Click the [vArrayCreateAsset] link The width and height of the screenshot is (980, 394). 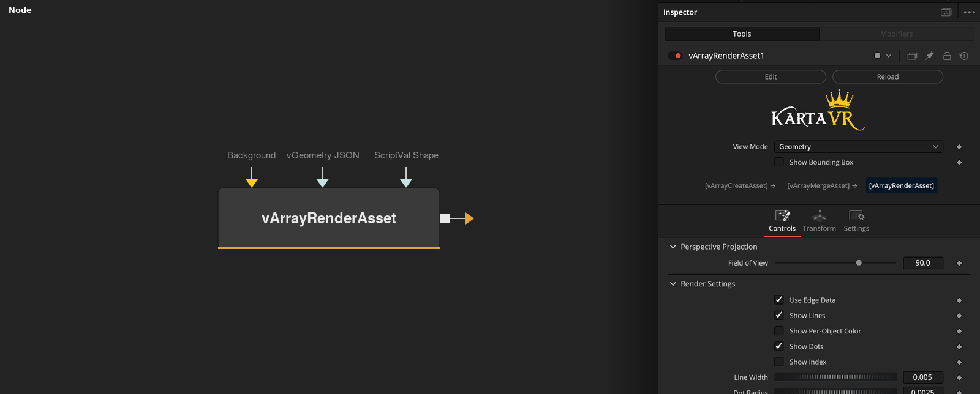click(x=740, y=185)
